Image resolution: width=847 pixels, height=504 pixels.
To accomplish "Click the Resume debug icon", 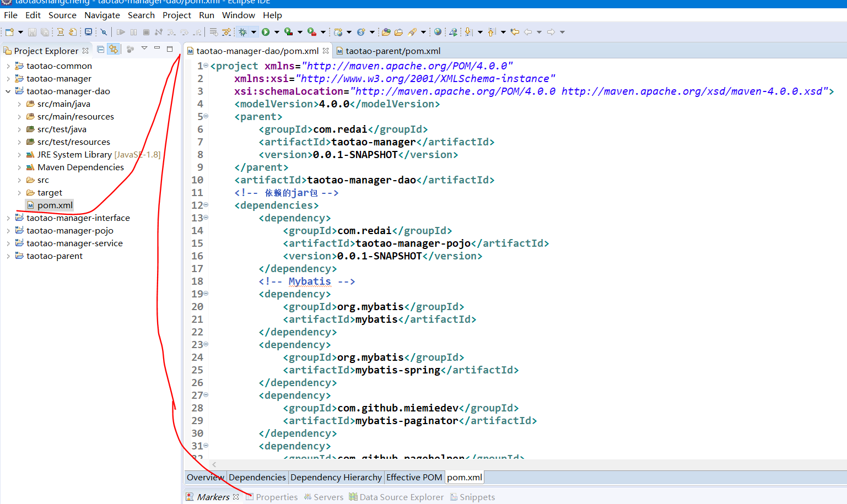I will coord(121,32).
